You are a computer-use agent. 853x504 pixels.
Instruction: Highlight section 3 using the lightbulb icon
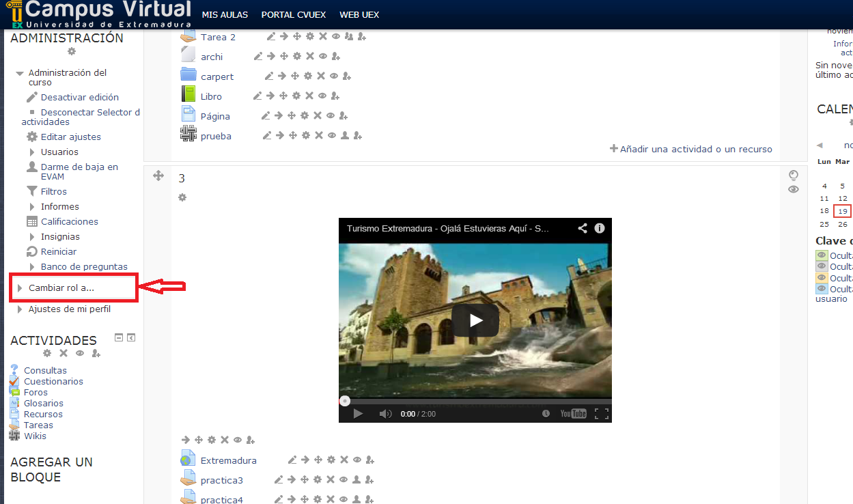pyautogui.click(x=793, y=176)
